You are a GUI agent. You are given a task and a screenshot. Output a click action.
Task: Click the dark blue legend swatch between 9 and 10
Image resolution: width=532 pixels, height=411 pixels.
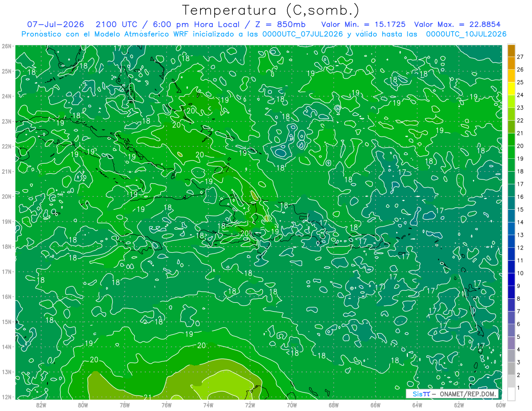pyautogui.click(x=511, y=279)
